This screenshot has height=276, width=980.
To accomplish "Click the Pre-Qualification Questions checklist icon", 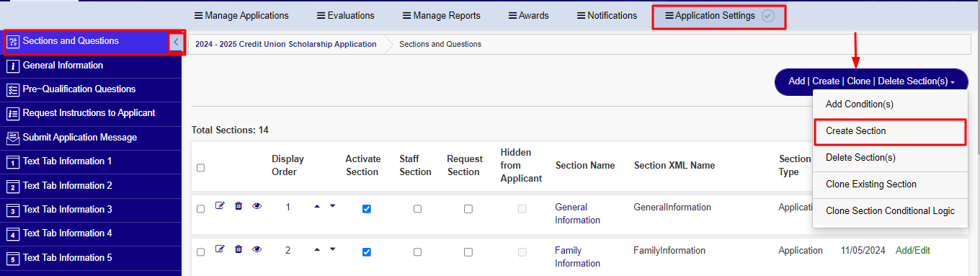I will click(12, 89).
